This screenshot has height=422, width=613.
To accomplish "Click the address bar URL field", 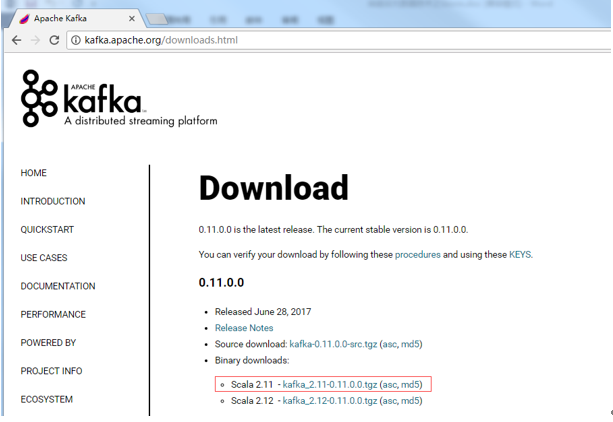I will coord(338,40).
